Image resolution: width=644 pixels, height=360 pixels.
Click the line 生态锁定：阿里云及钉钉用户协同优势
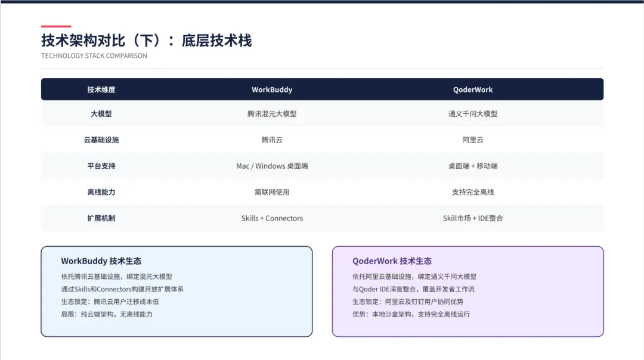coord(408,302)
